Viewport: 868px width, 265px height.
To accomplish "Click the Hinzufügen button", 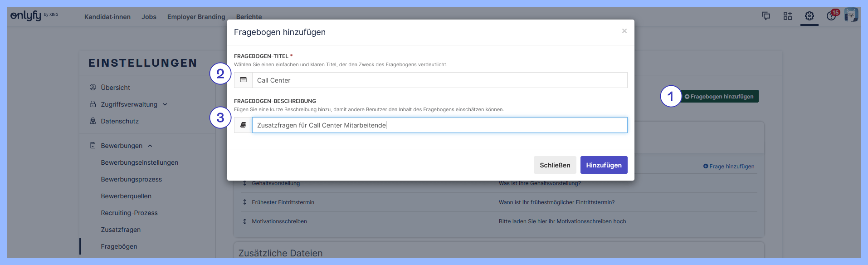I will [604, 165].
